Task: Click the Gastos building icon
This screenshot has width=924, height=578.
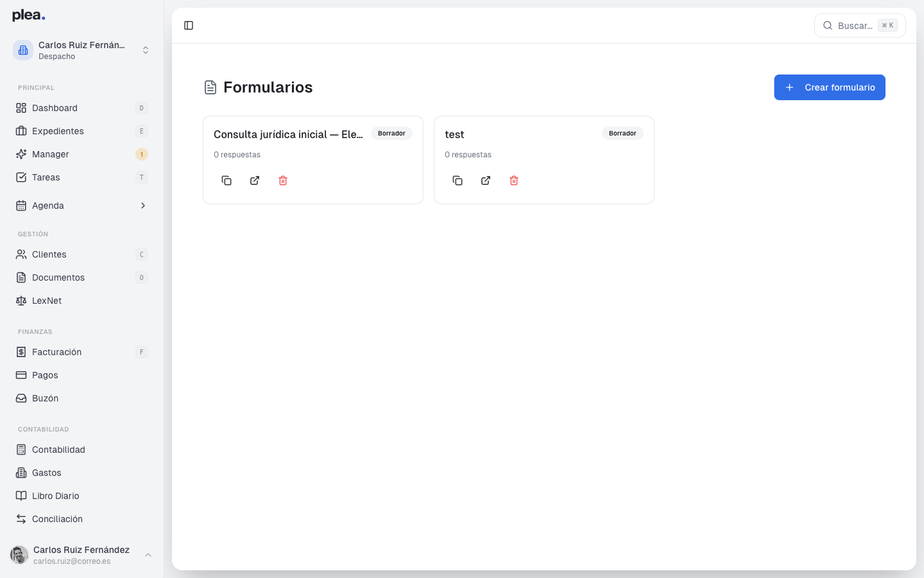Action: click(x=21, y=473)
